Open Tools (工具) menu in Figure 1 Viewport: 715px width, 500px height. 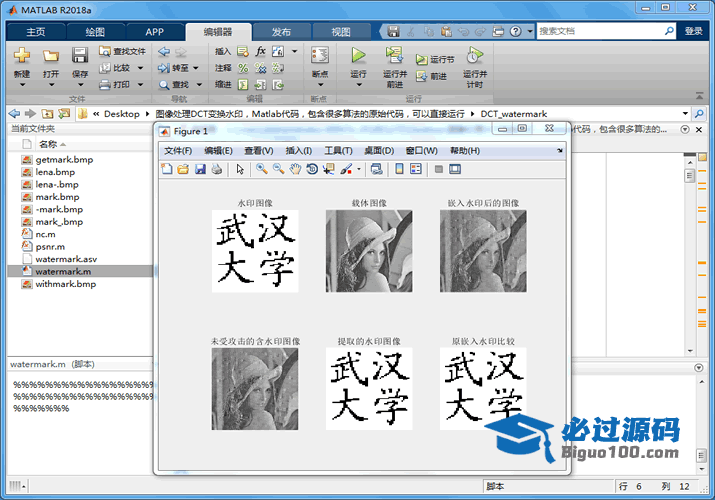point(338,150)
